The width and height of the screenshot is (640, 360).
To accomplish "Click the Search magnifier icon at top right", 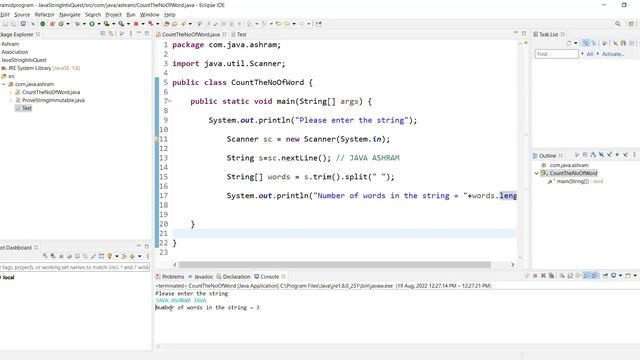I will coord(618,24).
